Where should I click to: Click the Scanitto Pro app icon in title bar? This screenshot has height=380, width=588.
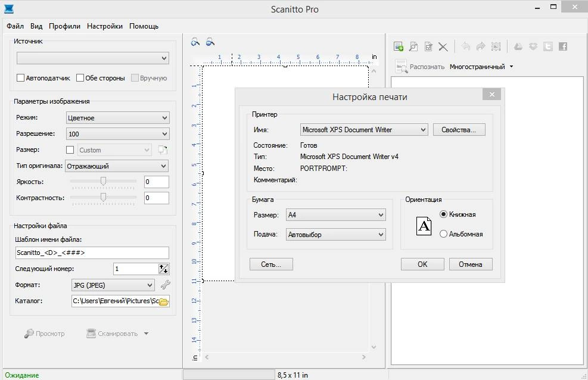9,9
